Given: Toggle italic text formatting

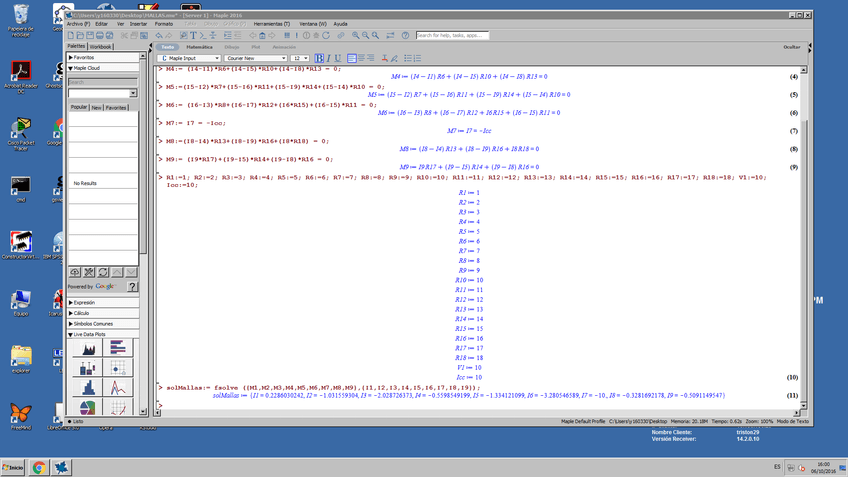Looking at the screenshot, I should pyautogui.click(x=328, y=59).
